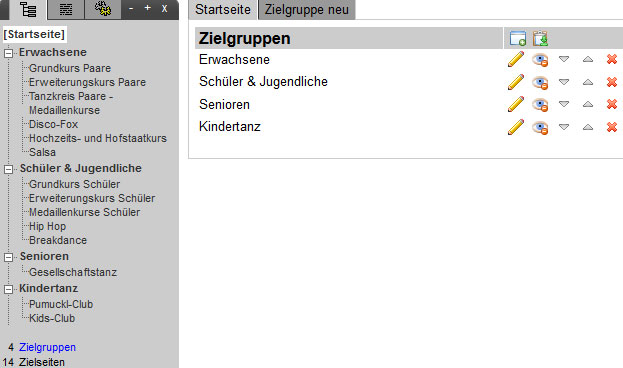
Task: Select Disco-Fox in the tree
Action: click(x=54, y=124)
